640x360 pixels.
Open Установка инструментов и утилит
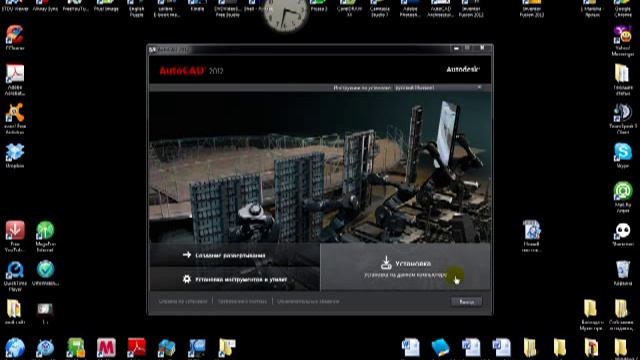point(241,280)
